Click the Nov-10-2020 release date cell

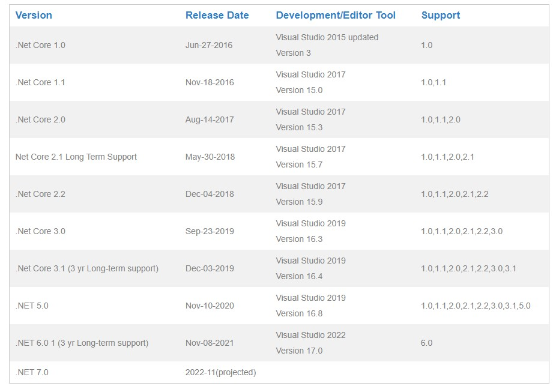(210, 306)
